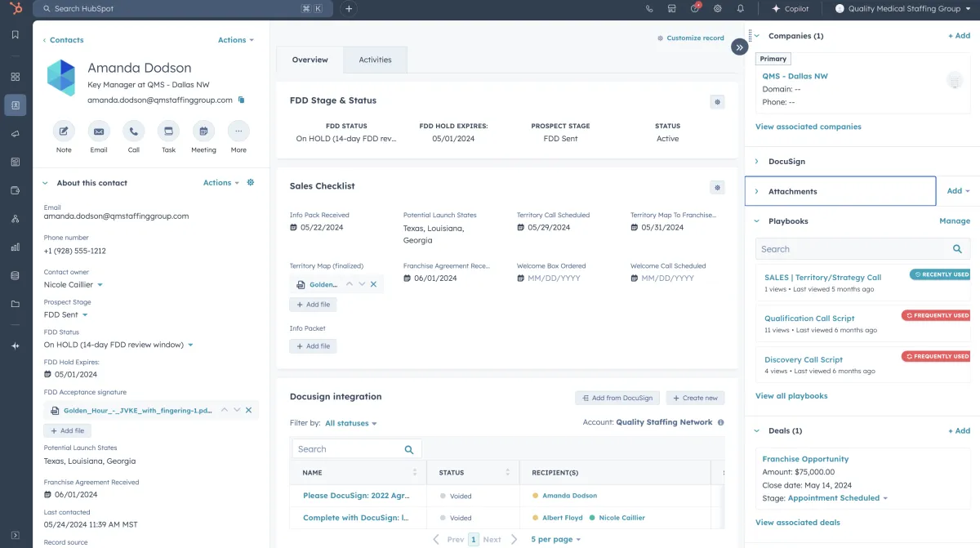Go back to the Contacts list
980x548 pixels.
pos(64,40)
